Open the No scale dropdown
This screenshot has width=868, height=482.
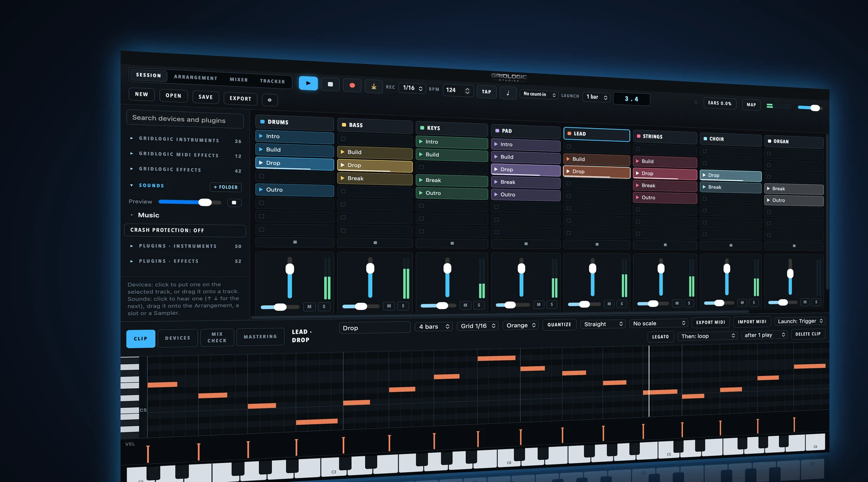[659, 323]
